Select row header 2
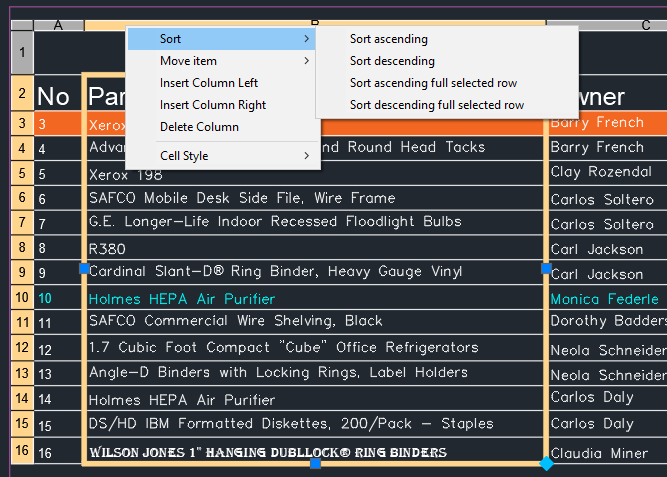Screen dimensions: 667x477 (x=22, y=93)
